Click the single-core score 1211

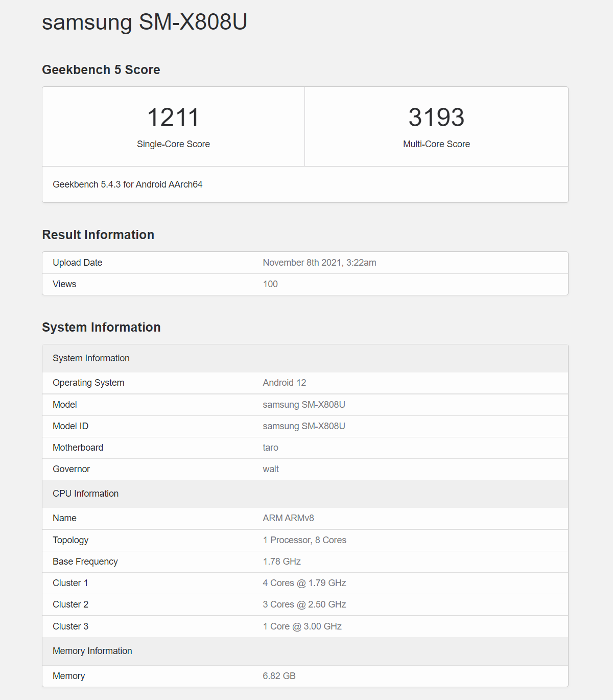(173, 118)
